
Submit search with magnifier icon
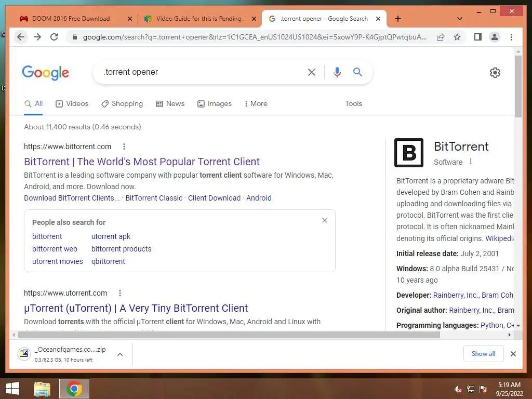click(x=357, y=72)
